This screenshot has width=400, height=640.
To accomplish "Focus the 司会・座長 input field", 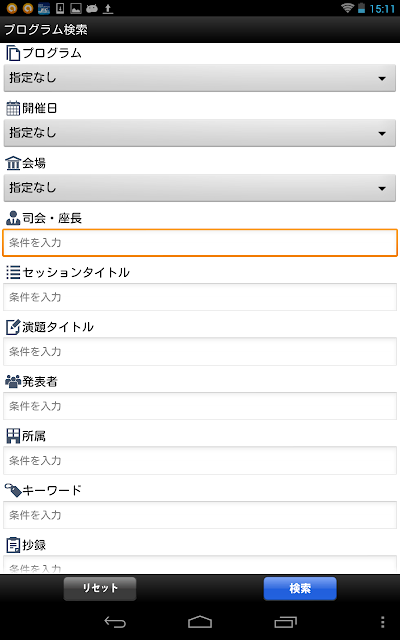I will coord(200,242).
